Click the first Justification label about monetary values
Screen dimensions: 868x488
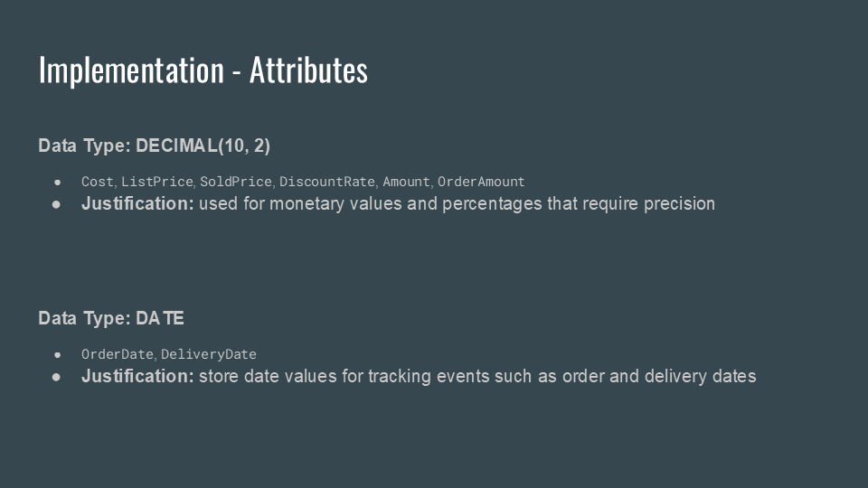tap(137, 203)
